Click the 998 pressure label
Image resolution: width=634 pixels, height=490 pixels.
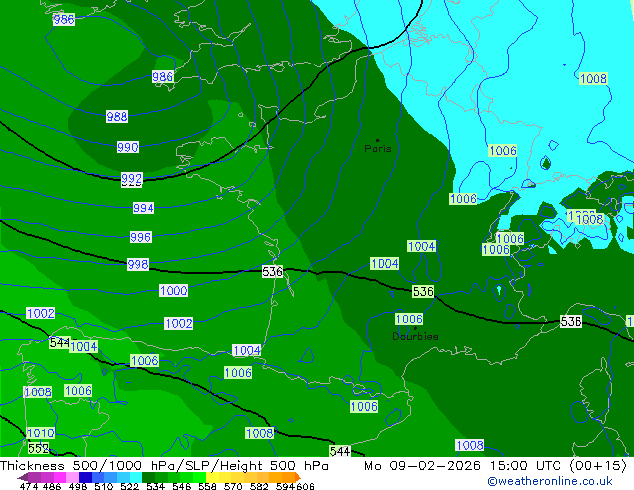point(138,264)
